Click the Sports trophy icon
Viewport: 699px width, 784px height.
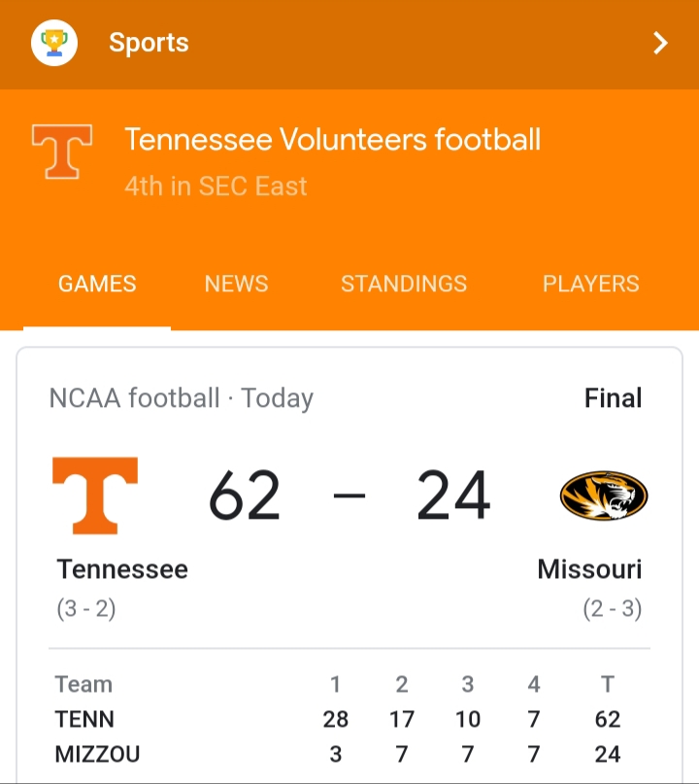(x=54, y=43)
